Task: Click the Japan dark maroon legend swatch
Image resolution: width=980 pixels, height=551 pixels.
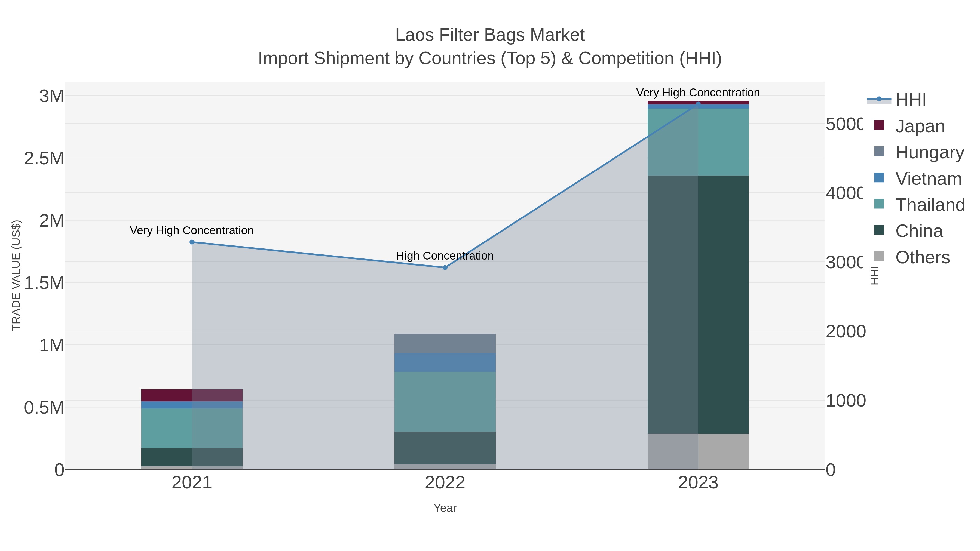Action: pos(879,125)
